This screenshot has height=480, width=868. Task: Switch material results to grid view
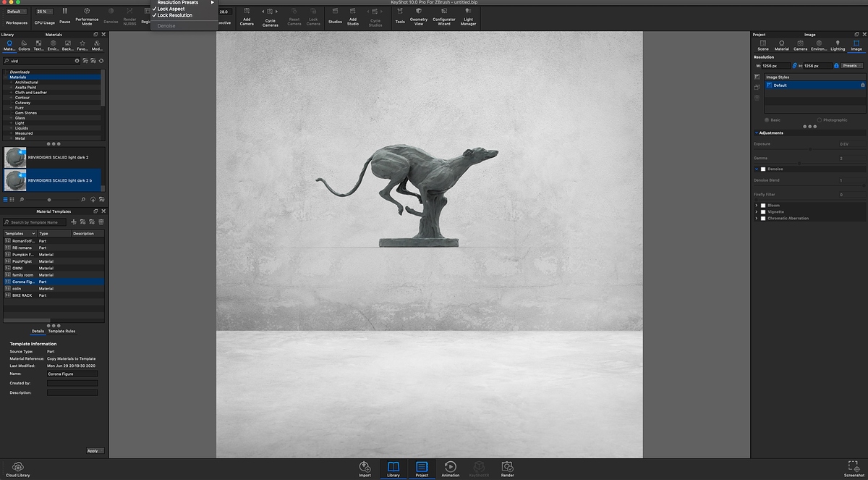pos(13,198)
